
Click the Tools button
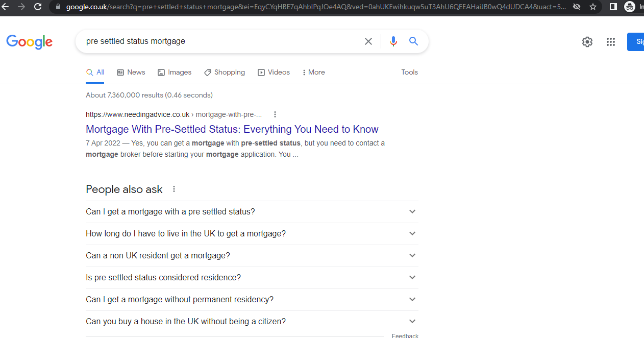[x=409, y=73]
